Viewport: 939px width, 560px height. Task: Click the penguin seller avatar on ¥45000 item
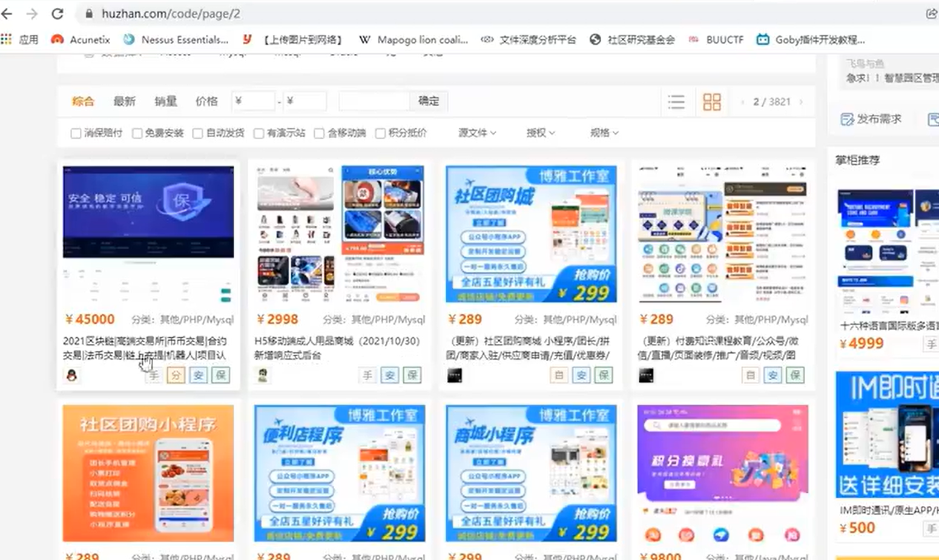[x=71, y=375]
